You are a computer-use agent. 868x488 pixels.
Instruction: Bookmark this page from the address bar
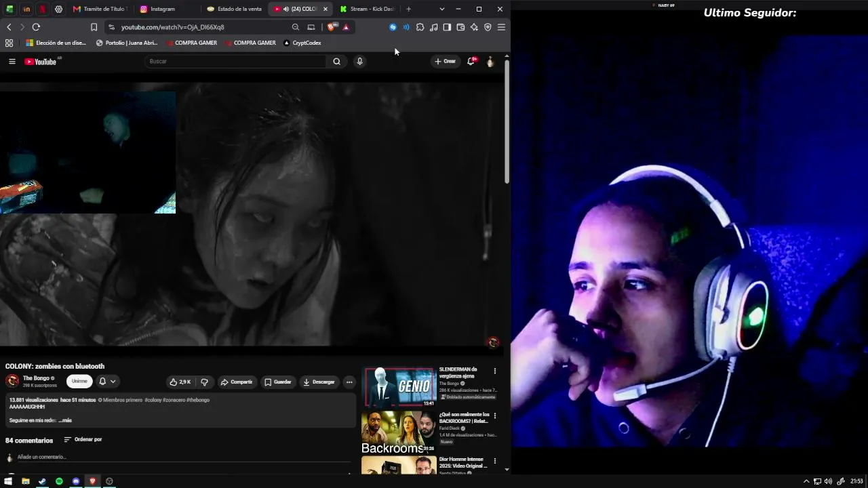tap(94, 27)
